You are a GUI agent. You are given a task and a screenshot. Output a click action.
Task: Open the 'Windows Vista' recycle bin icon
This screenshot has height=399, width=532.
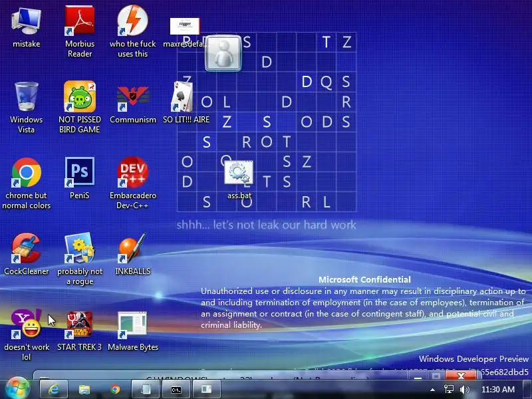tap(26, 96)
